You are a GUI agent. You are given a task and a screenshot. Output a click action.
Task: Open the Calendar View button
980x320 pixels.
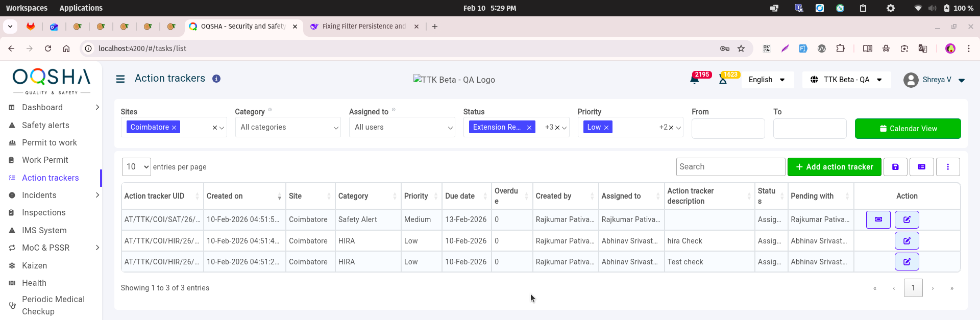(908, 129)
